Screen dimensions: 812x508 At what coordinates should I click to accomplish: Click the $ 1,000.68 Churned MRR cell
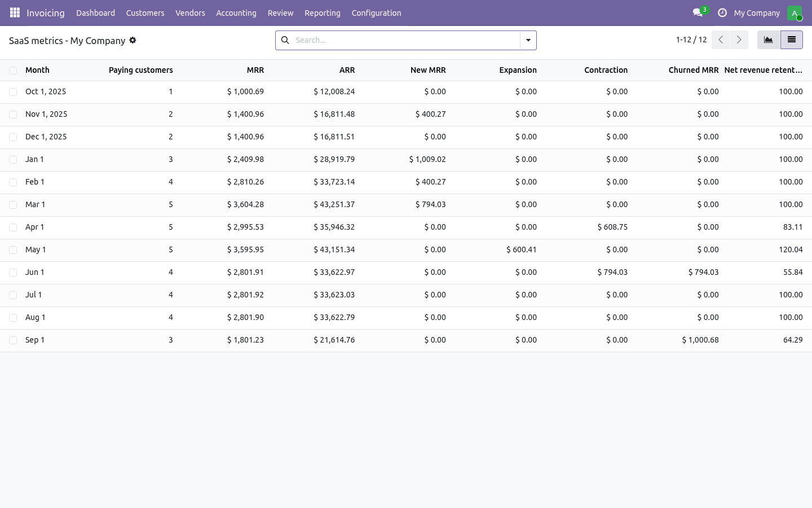pos(700,340)
